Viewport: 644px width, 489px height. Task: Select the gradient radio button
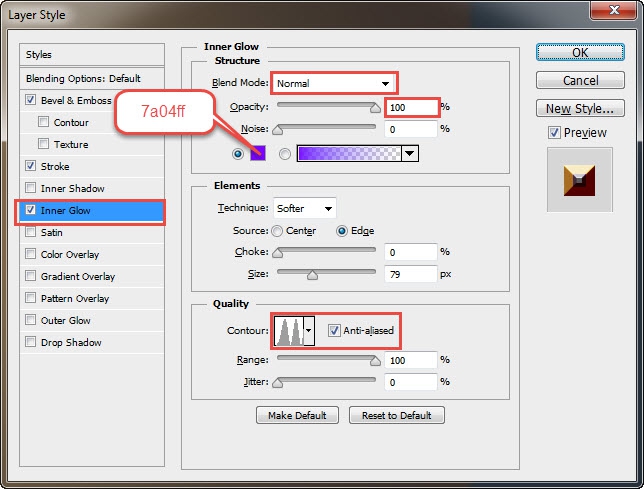click(285, 154)
